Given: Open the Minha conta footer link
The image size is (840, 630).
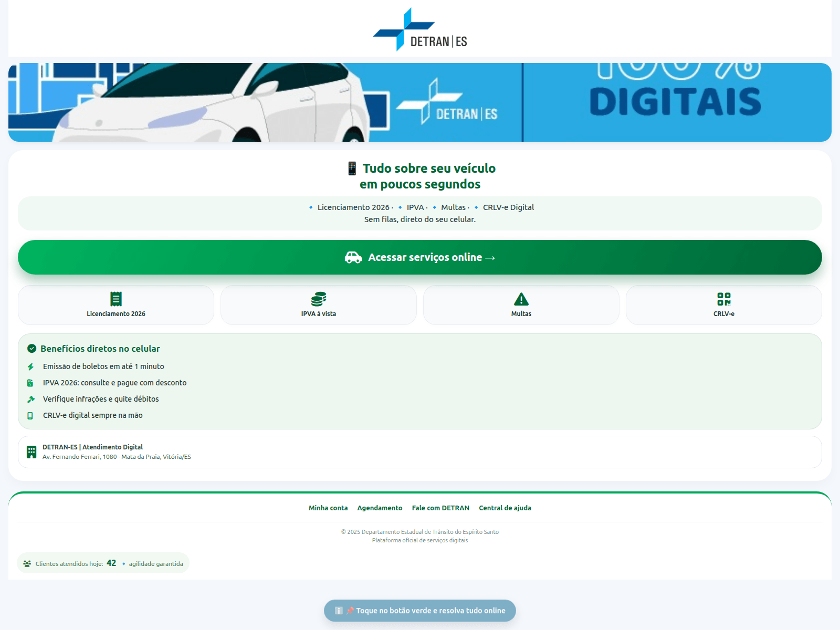Looking at the screenshot, I should coord(328,508).
